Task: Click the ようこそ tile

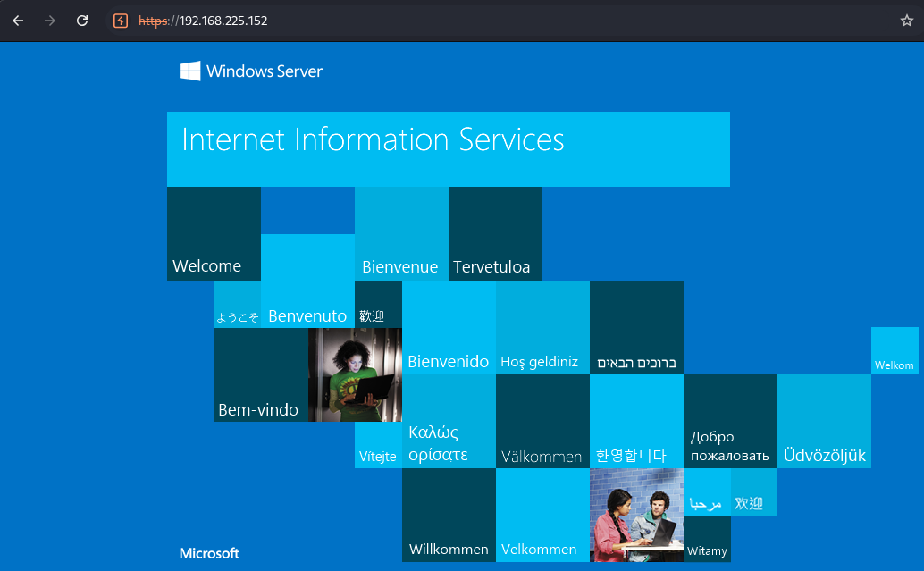Action: tap(237, 304)
